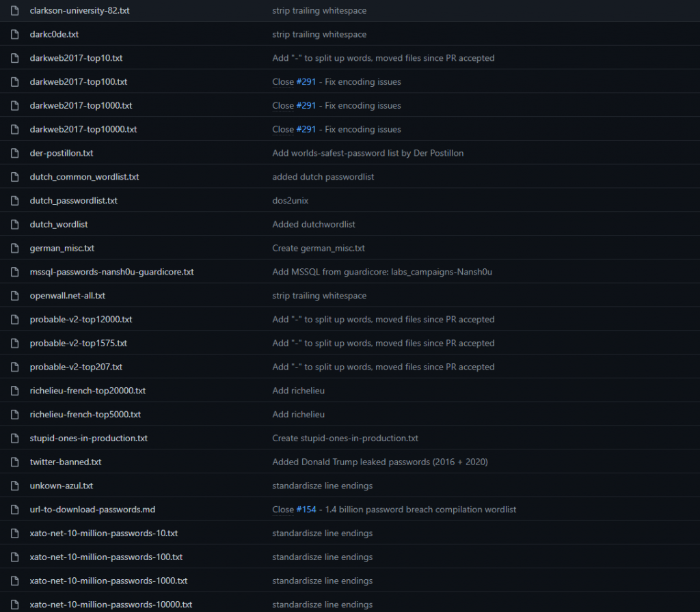
Task: Click the file icon beside openwall.net-all.txt
Action: (x=14, y=296)
